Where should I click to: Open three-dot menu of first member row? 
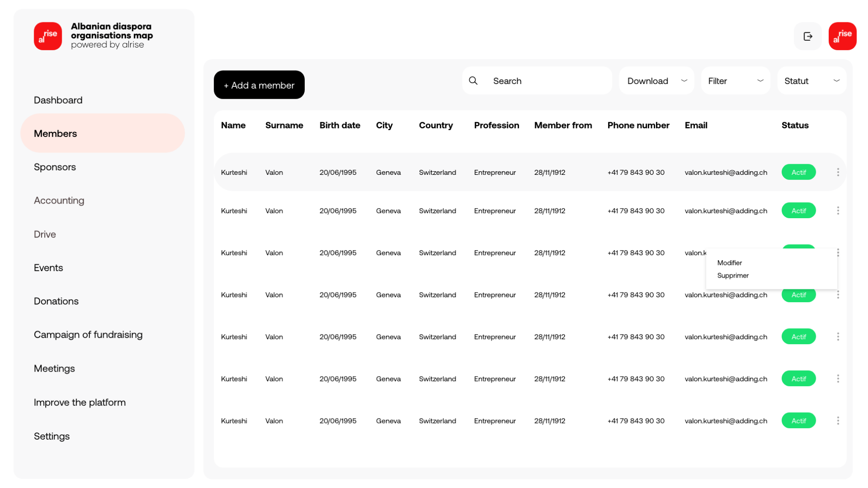click(837, 172)
